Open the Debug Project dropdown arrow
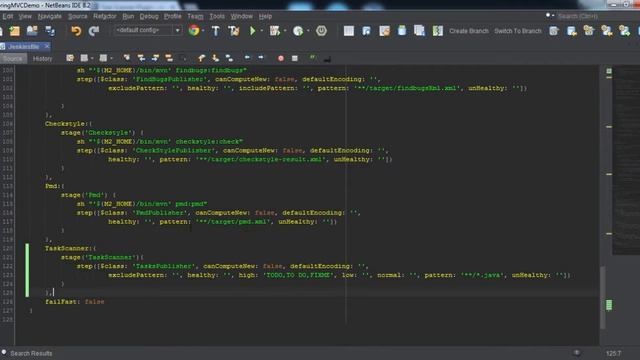The height and width of the screenshot is (360, 640). (x=285, y=31)
